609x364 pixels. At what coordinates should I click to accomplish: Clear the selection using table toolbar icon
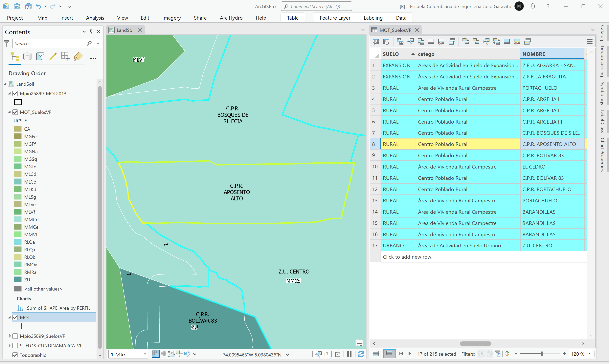(431, 41)
